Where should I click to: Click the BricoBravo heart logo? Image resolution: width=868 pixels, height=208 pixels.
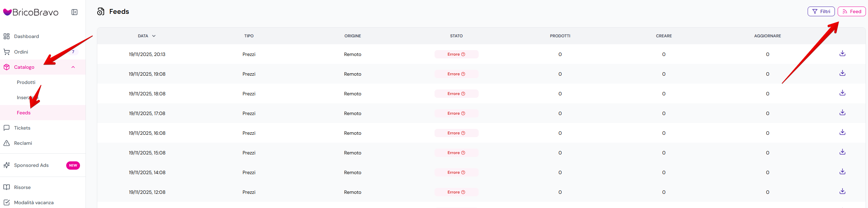[7, 12]
